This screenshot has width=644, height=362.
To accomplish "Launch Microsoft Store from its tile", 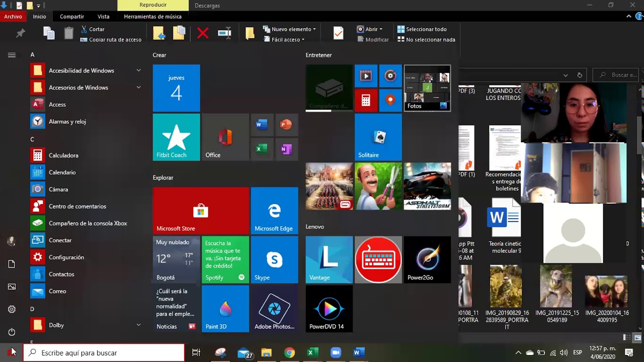I will (x=201, y=210).
